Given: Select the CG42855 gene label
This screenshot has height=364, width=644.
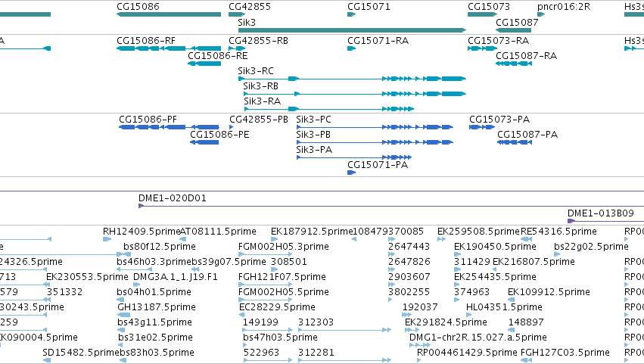Looking at the screenshot, I should pyautogui.click(x=250, y=7).
